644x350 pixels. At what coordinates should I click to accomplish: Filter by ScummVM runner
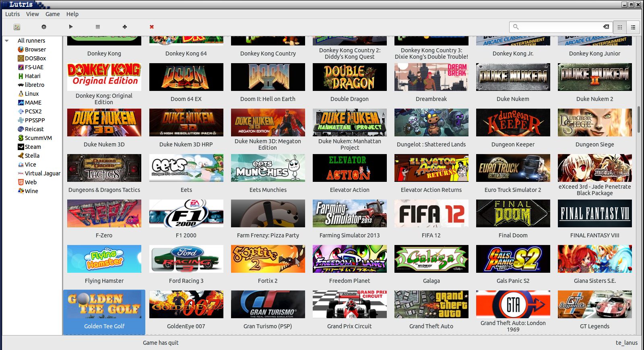(x=35, y=138)
